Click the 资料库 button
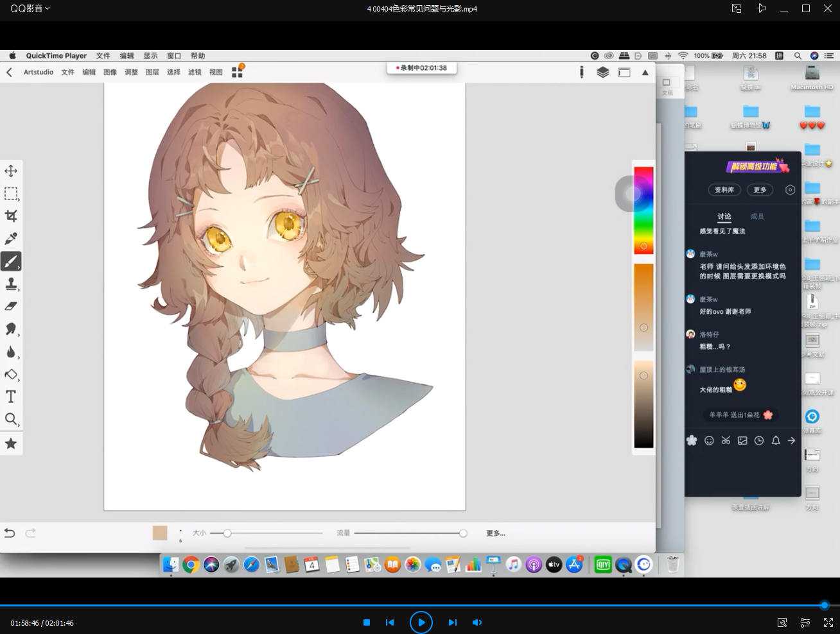 pos(724,190)
